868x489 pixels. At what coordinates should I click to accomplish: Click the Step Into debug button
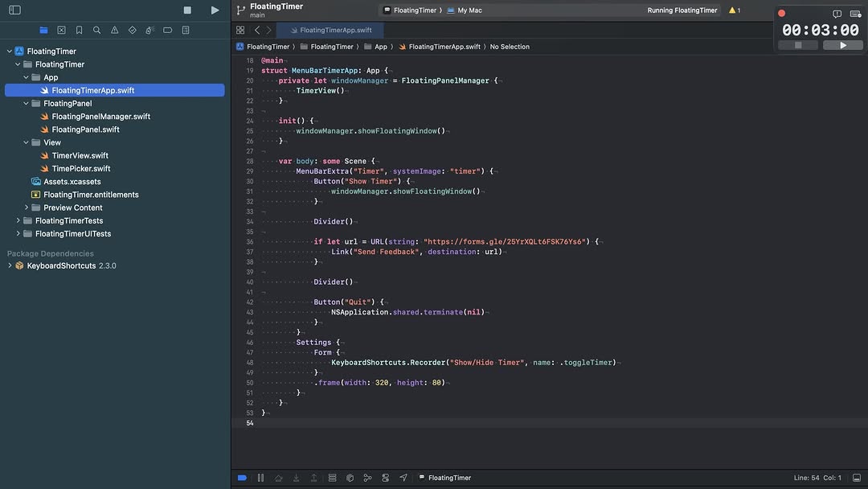[296, 478]
